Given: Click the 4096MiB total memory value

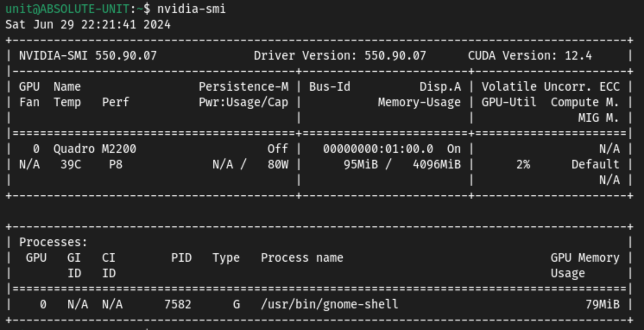Looking at the screenshot, I should point(436,165).
